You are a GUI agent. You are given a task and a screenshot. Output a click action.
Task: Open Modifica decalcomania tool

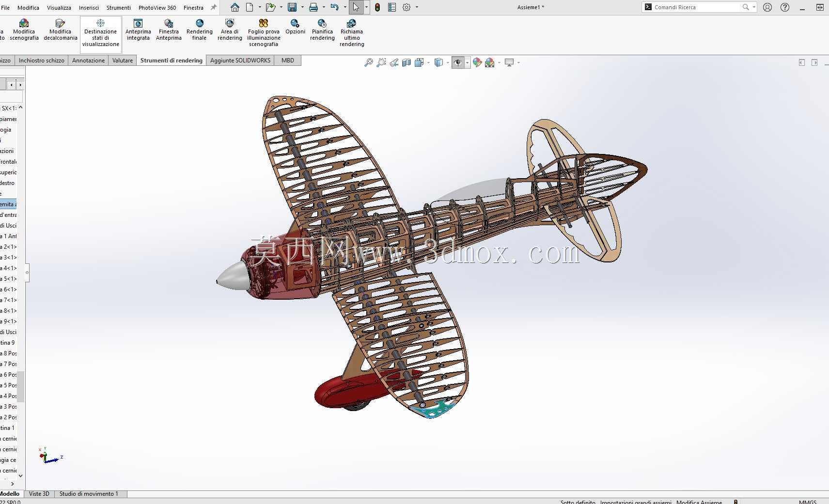click(61, 30)
